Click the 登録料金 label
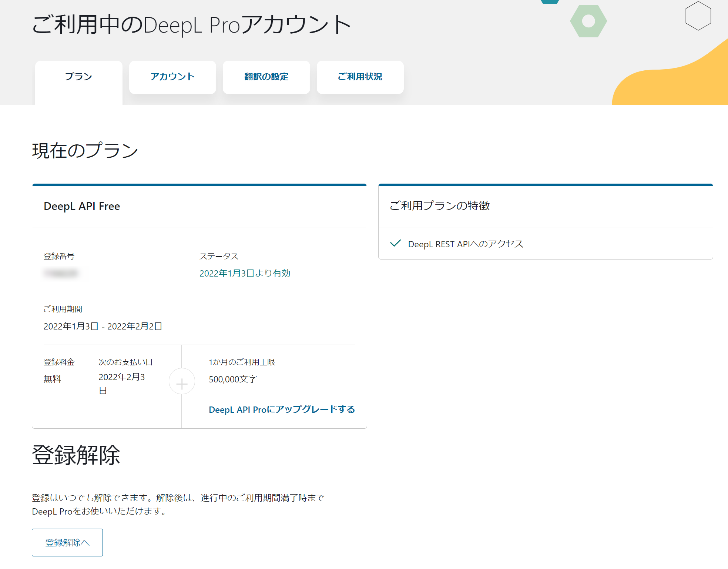This screenshot has width=728, height=569. coord(59,362)
